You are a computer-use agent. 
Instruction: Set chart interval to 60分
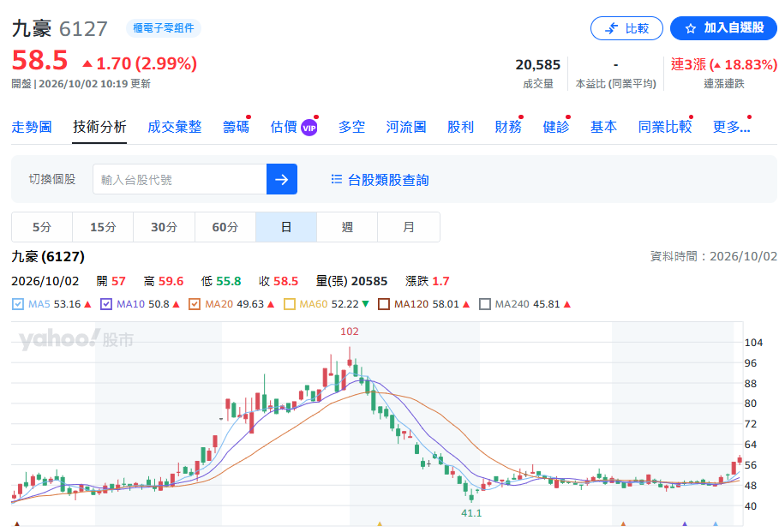click(225, 227)
